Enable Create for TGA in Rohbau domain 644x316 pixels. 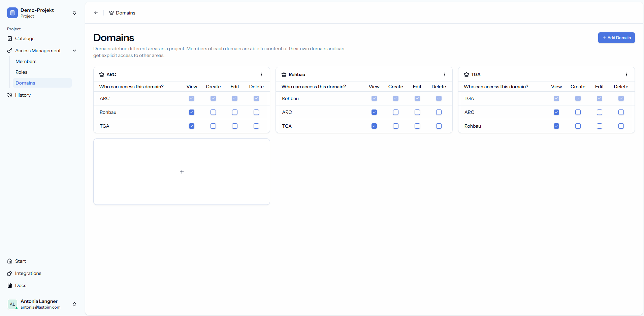tap(396, 126)
